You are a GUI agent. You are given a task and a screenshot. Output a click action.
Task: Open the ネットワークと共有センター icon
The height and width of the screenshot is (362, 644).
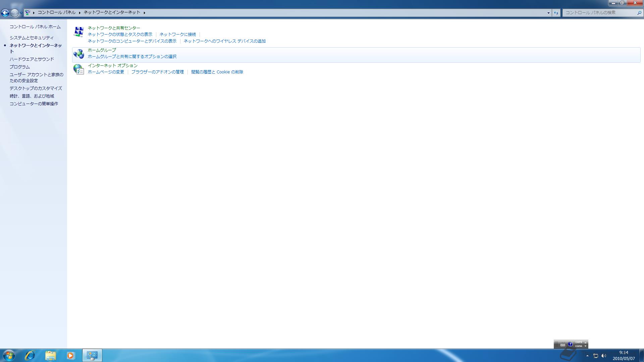point(78,32)
